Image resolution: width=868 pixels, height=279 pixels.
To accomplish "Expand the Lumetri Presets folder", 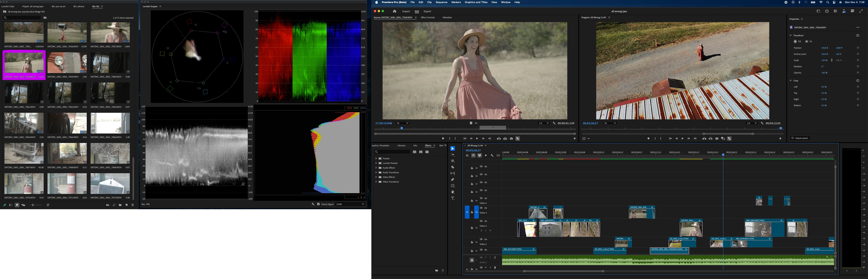I will (376, 163).
